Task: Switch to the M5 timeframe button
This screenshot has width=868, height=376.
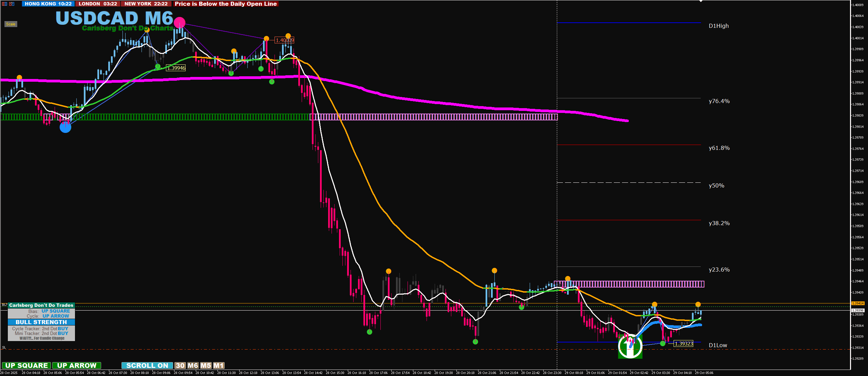Action: click(x=206, y=365)
